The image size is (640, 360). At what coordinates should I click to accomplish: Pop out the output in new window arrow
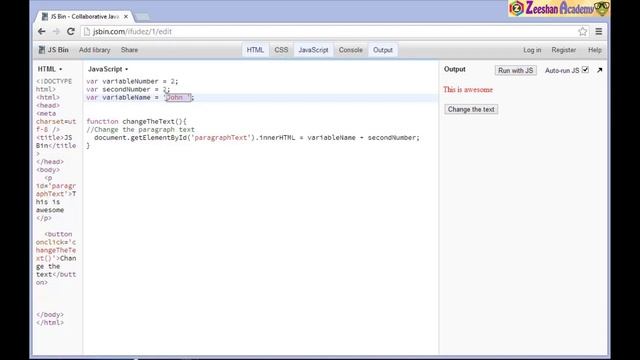(600, 70)
